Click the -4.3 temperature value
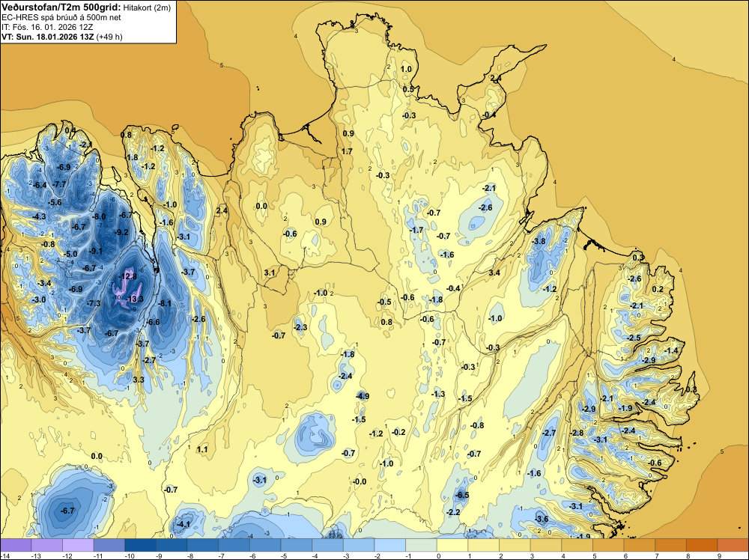 click(x=39, y=217)
